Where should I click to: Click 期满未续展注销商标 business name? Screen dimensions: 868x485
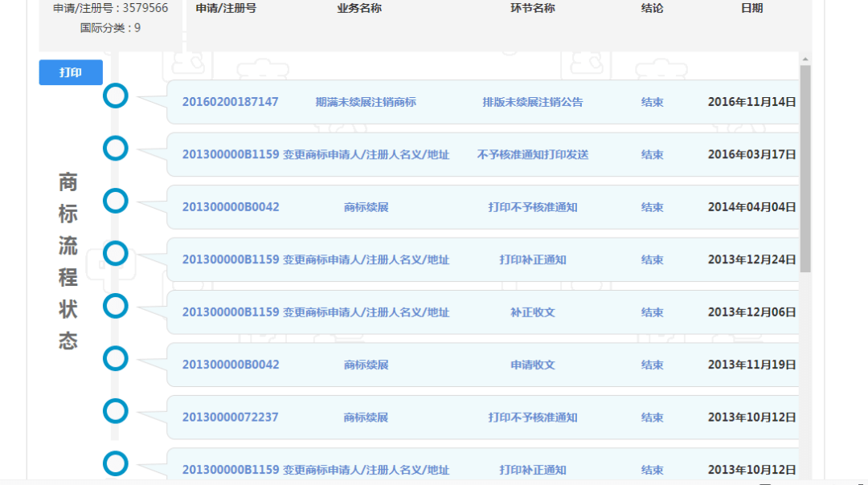(366, 102)
